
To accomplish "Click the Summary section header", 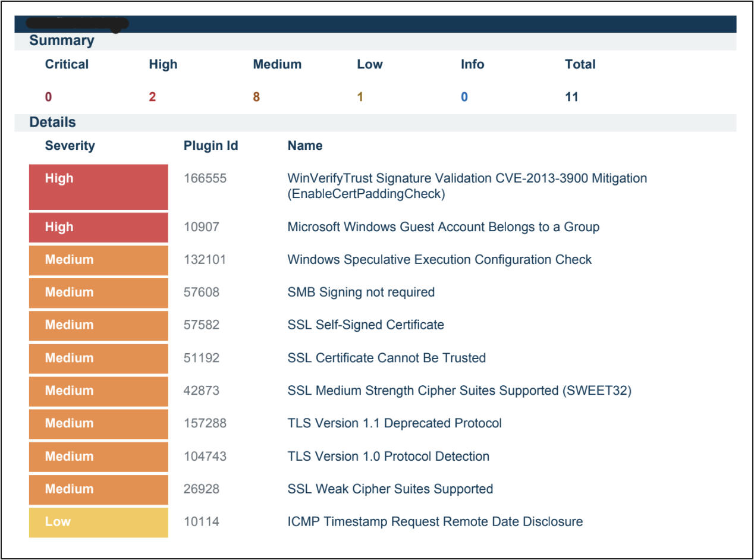I will [x=62, y=41].
